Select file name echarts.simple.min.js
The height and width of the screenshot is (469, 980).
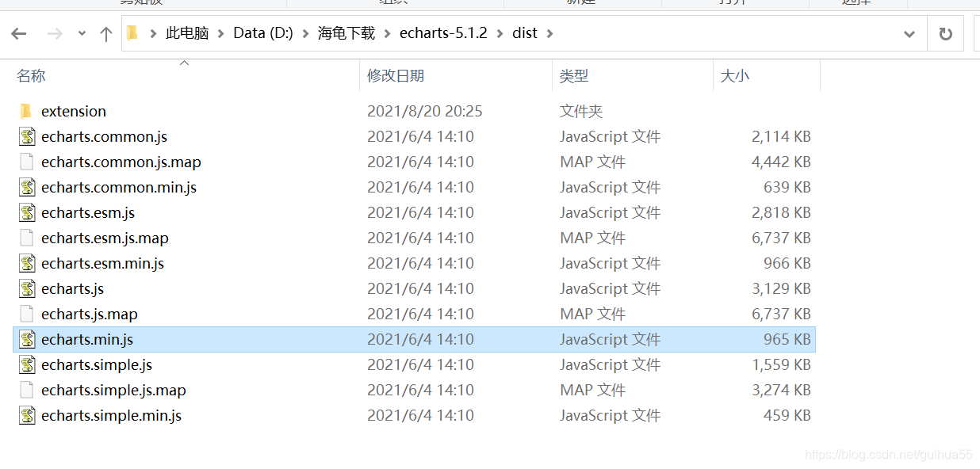point(112,416)
